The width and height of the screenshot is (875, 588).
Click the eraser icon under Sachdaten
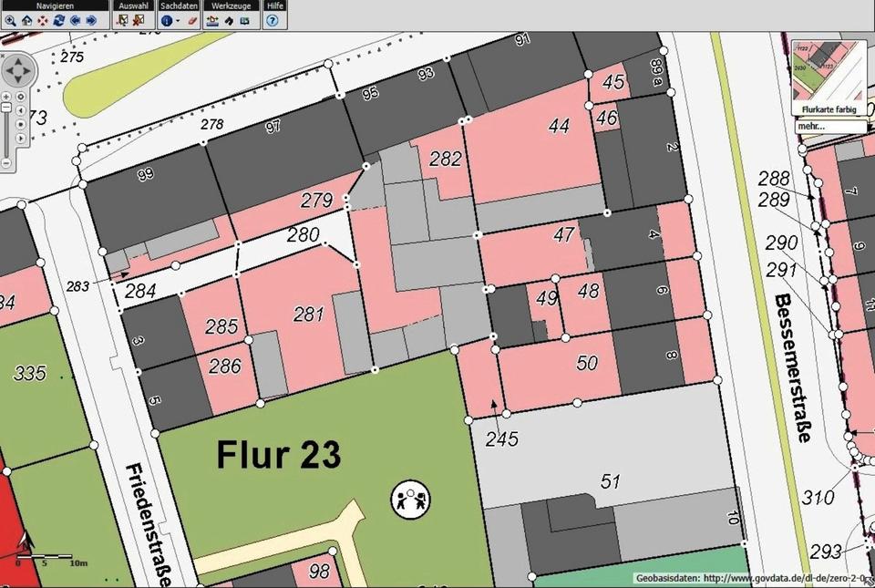[191, 19]
